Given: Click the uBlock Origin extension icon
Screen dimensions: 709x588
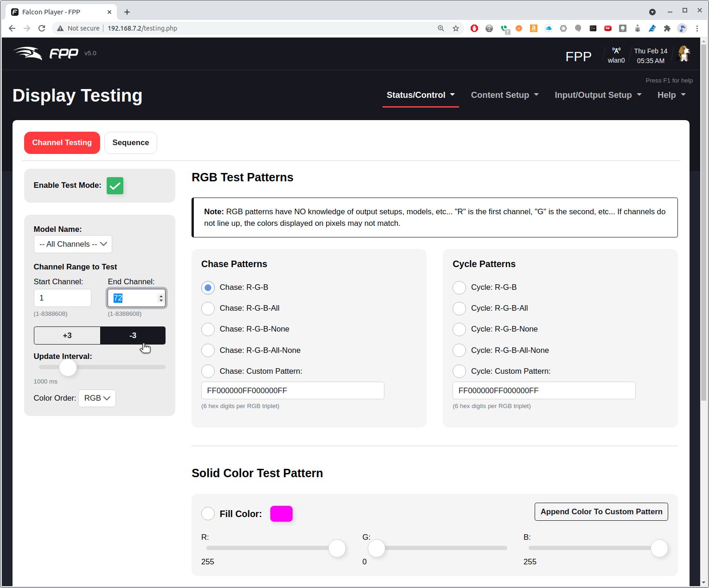Looking at the screenshot, I should point(474,28).
